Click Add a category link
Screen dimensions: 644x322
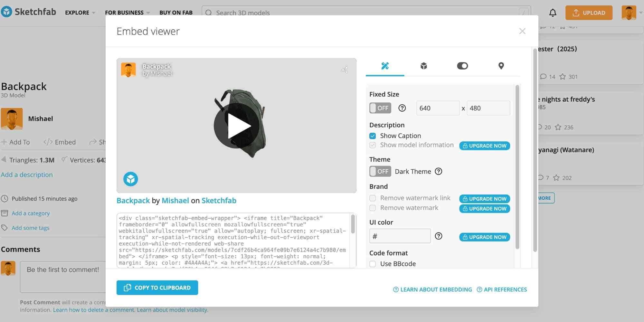31,213
